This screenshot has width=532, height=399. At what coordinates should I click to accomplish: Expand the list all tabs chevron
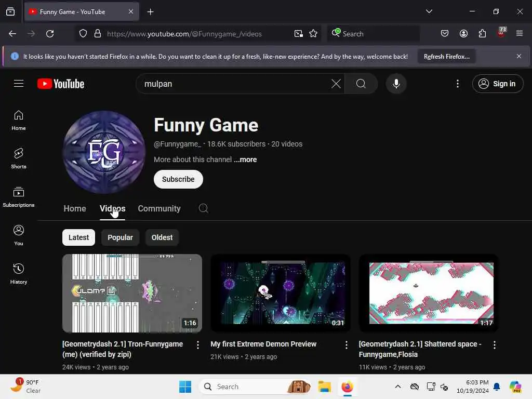click(429, 11)
